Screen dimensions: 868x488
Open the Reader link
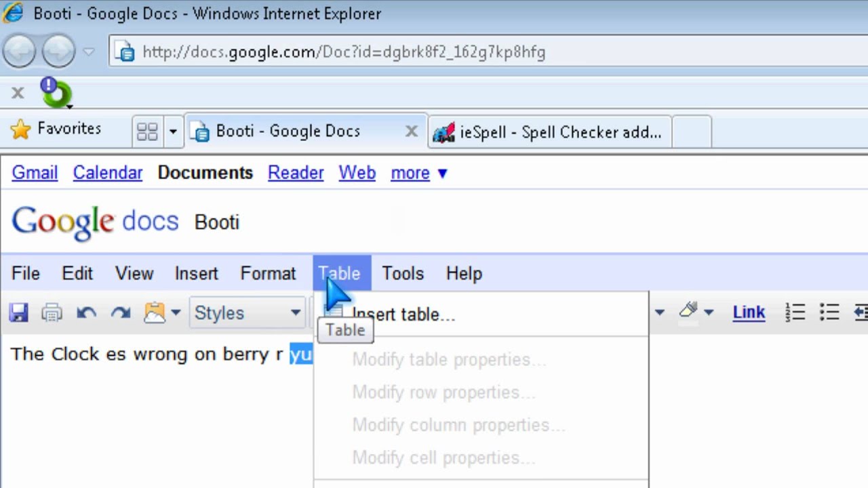coord(296,173)
